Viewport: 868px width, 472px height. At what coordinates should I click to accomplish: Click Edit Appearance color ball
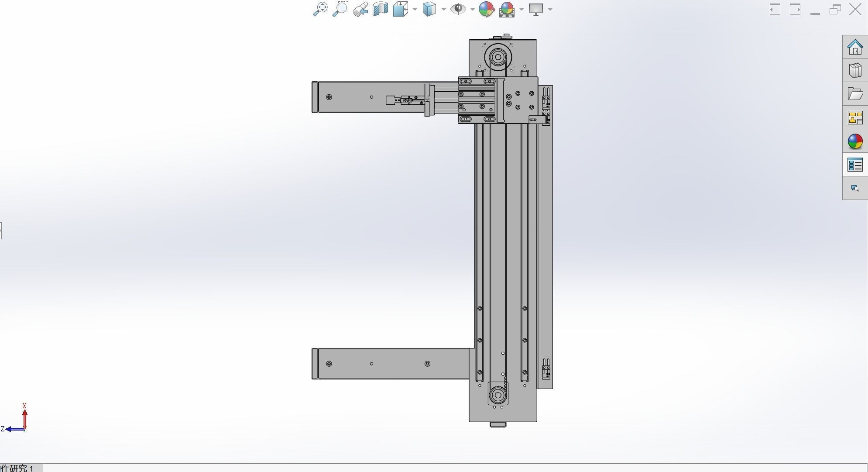pos(486,9)
